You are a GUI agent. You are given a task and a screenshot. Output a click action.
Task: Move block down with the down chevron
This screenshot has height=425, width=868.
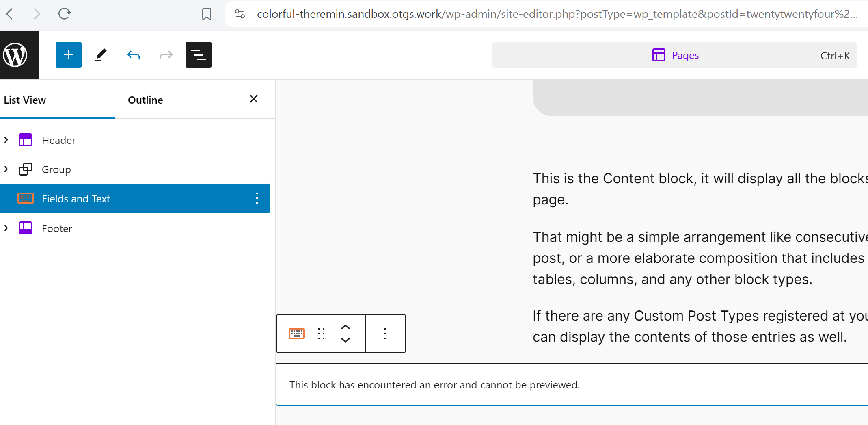tap(345, 340)
